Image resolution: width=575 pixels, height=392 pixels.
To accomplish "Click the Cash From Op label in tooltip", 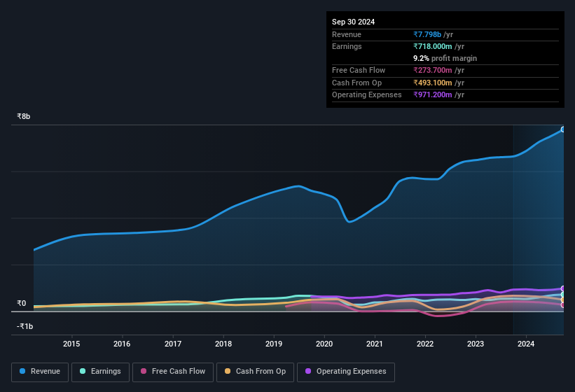I will tap(356, 83).
